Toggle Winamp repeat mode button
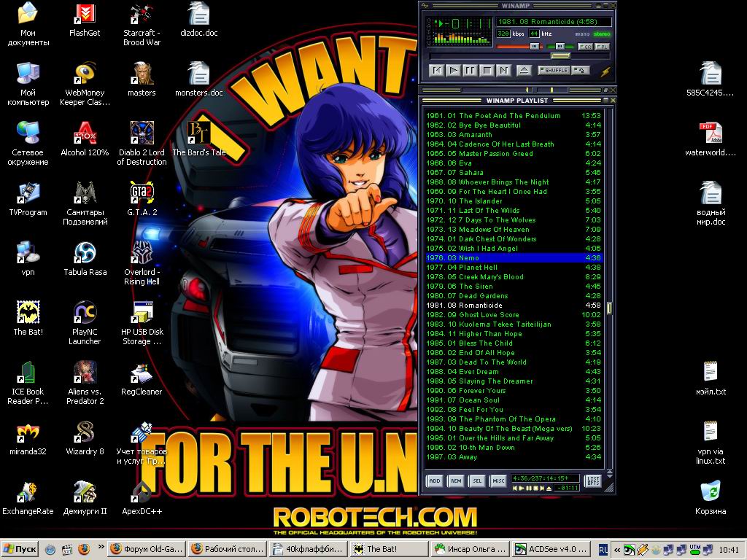Viewport: 747px width, 560px height. click(580, 70)
